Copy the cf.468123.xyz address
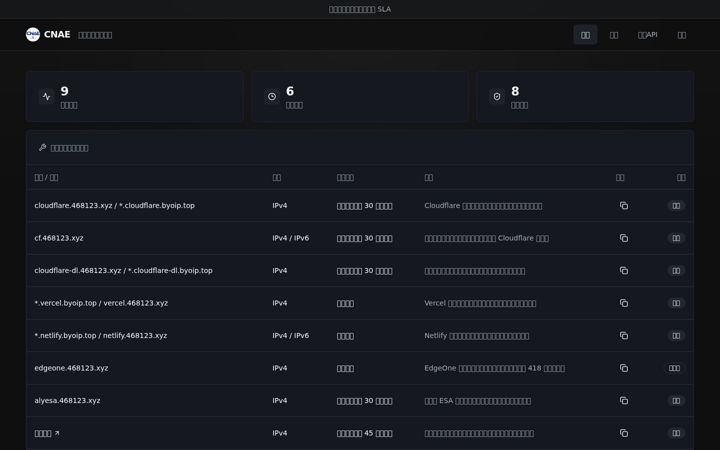Image resolution: width=720 pixels, height=450 pixels. point(624,238)
